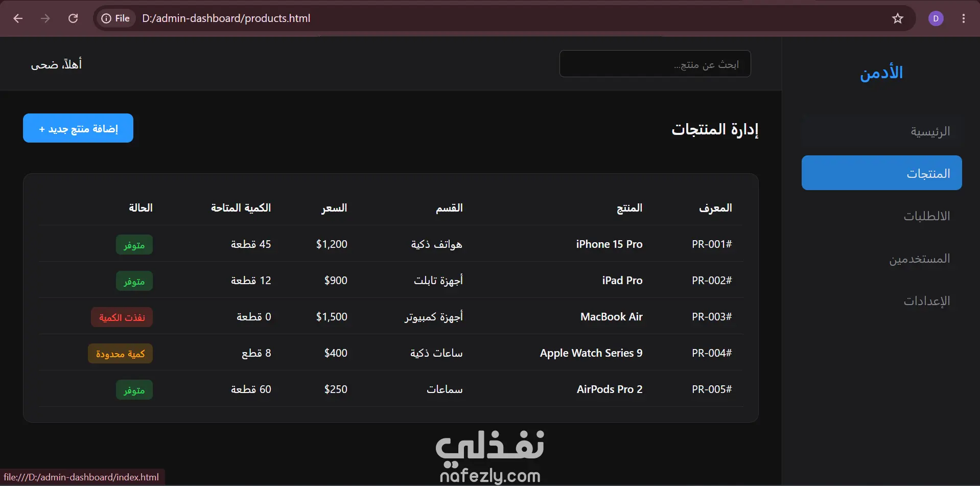Screen dimensions: 980x486
Task: Click the 8 قطع quantity cell
Action: (x=256, y=353)
